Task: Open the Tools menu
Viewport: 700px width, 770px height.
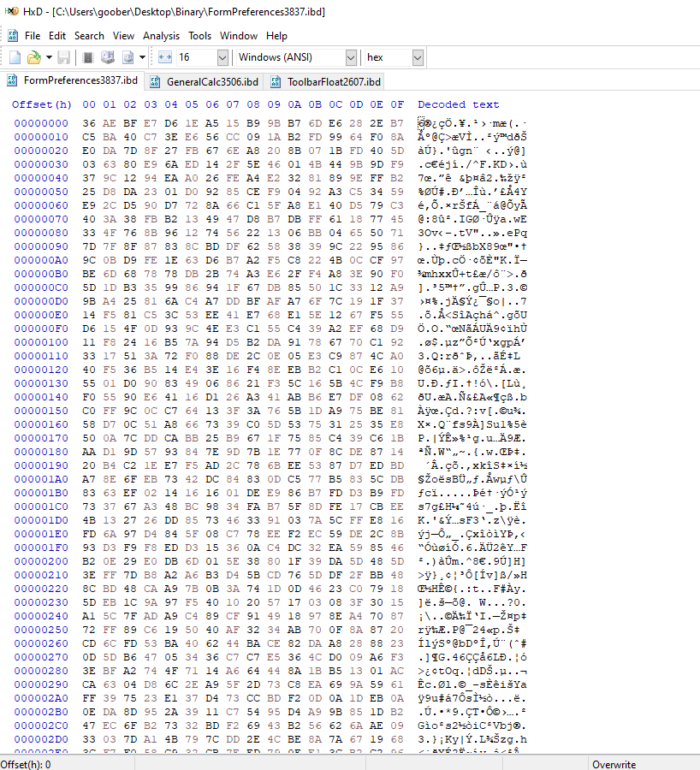Action: 199,36
